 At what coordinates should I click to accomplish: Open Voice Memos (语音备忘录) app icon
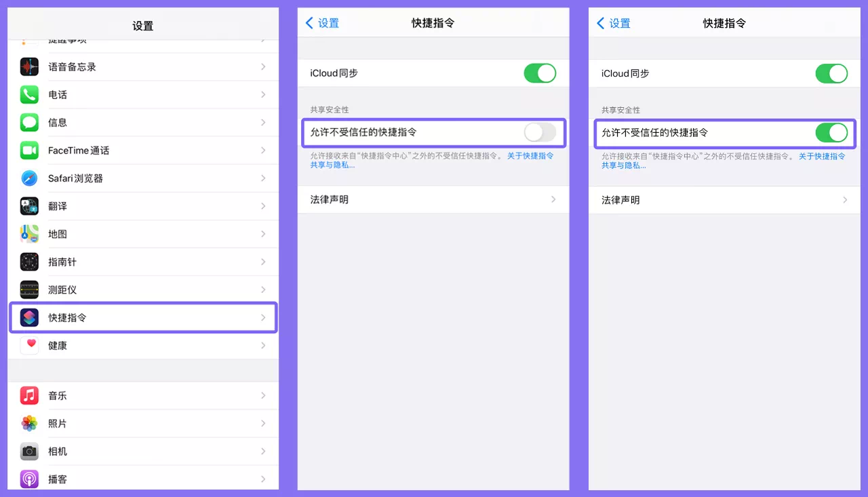[x=29, y=66]
